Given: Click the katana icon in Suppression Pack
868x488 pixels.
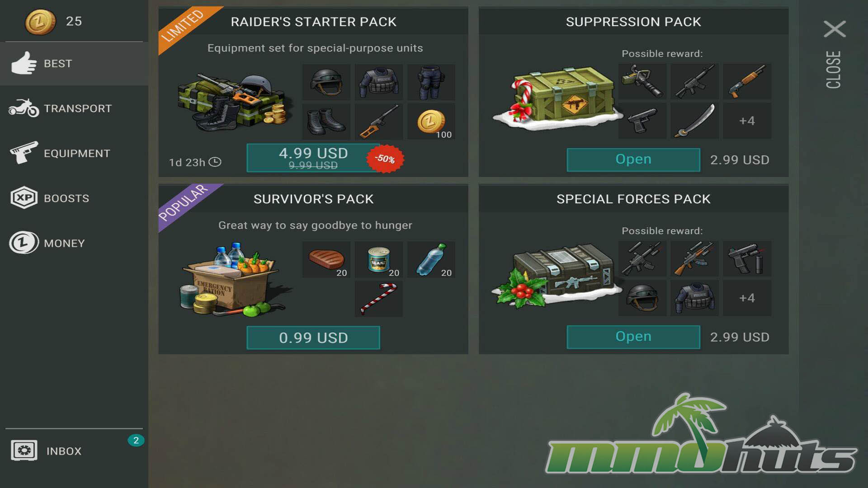Looking at the screenshot, I should click(695, 121).
